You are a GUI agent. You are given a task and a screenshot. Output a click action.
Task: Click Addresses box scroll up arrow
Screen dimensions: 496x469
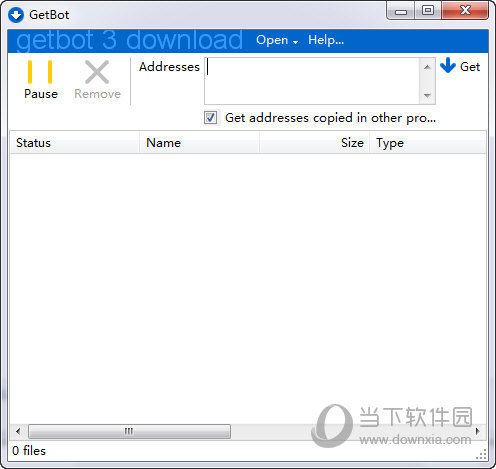(427, 67)
